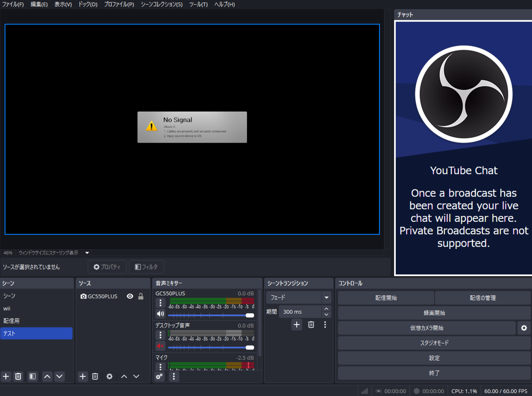This screenshot has width=532, height=396.
Task: Open the マイク audio options menu
Action: click(160, 366)
